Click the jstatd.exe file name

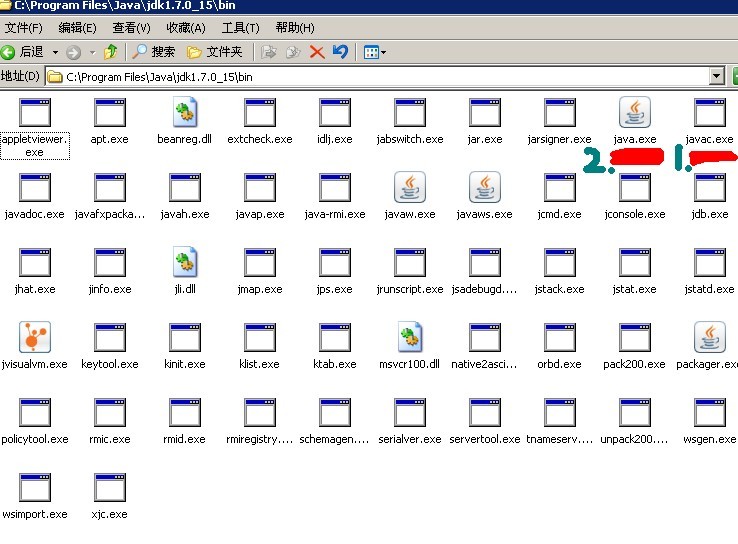point(709,289)
